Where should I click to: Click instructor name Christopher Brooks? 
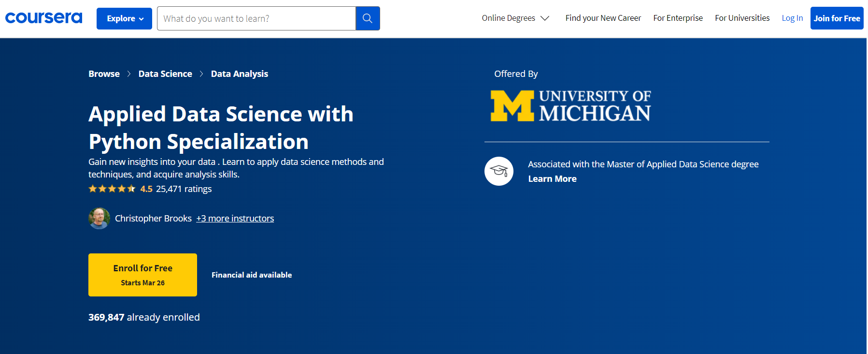coord(153,218)
